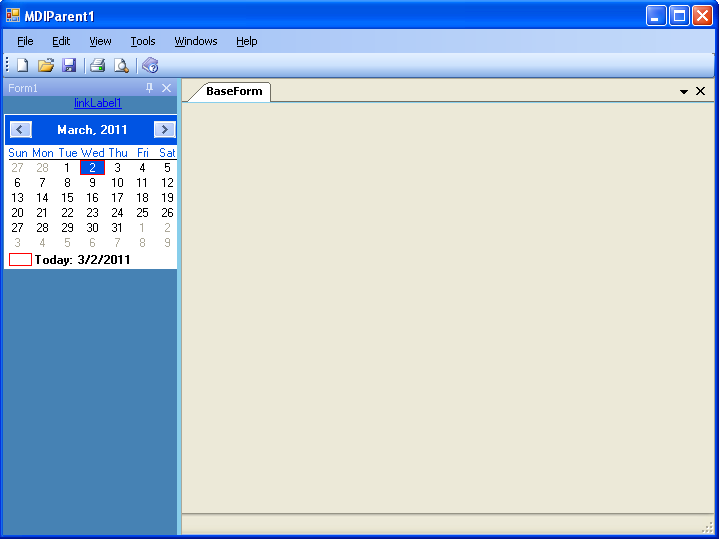Open the Help menu
The width and height of the screenshot is (719, 539).
(247, 41)
